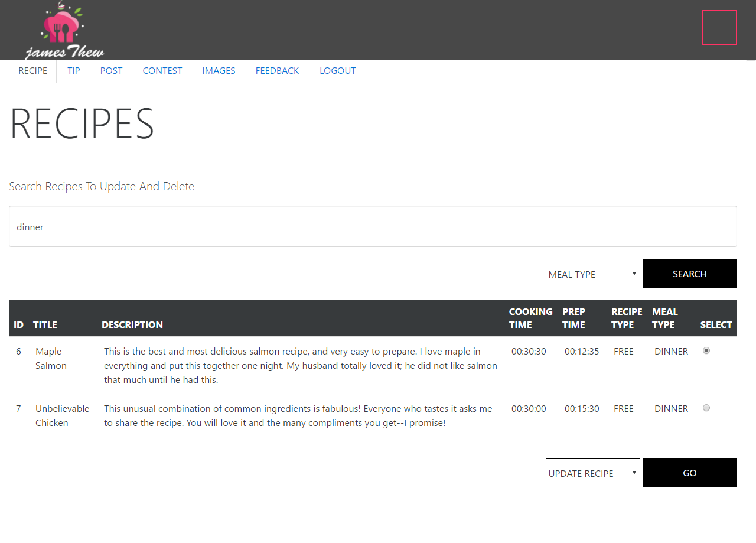Open the hamburger navigation menu

pyautogui.click(x=719, y=28)
